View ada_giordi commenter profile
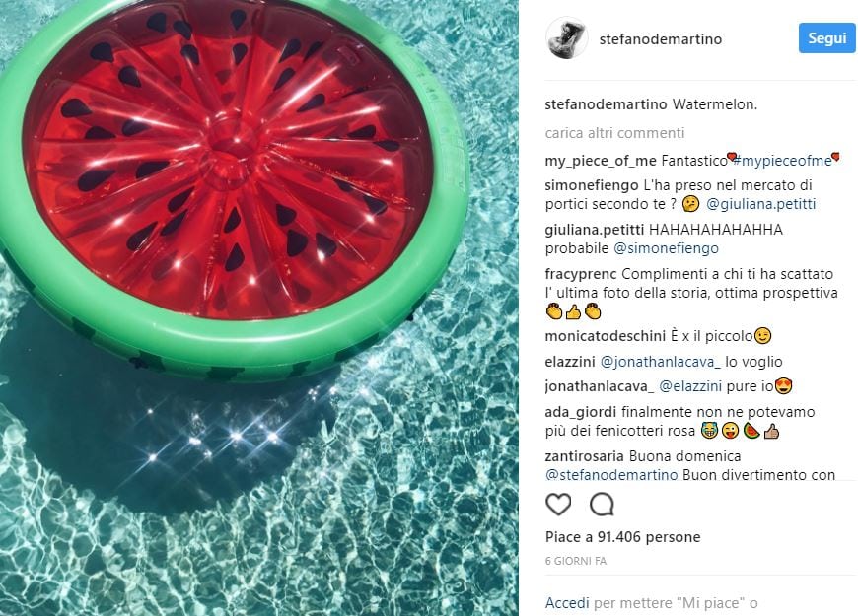This screenshot has height=616, width=858. (x=581, y=412)
